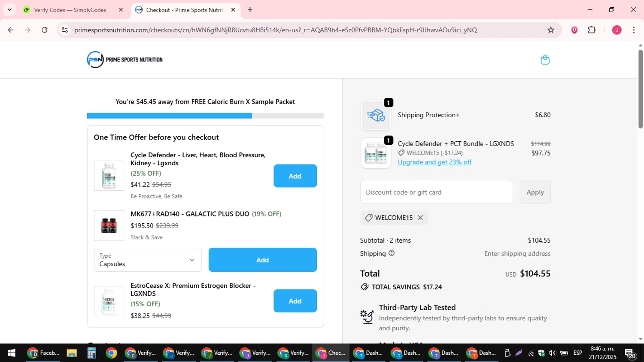This screenshot has height=362, width=644.
Task: Click the $97.75 discounted bundle price
Action: coord(541,153)
